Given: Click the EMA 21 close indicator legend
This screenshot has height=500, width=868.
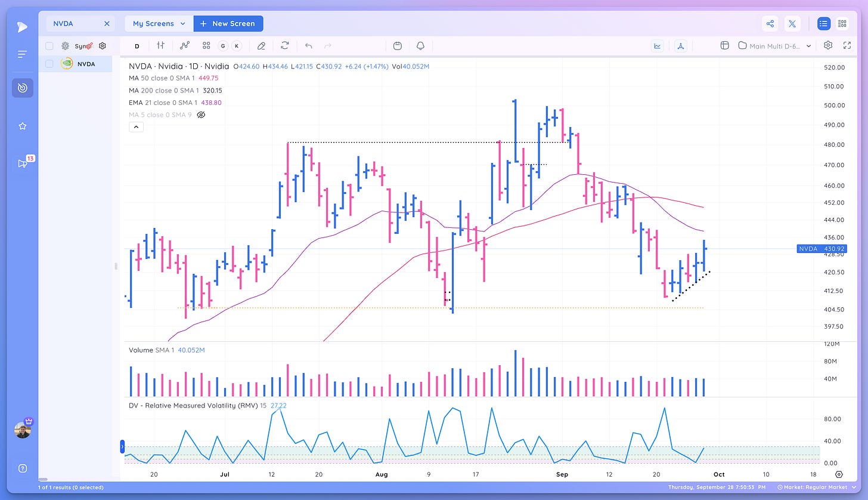Looking at the screenshot, I should coord(175,103).
